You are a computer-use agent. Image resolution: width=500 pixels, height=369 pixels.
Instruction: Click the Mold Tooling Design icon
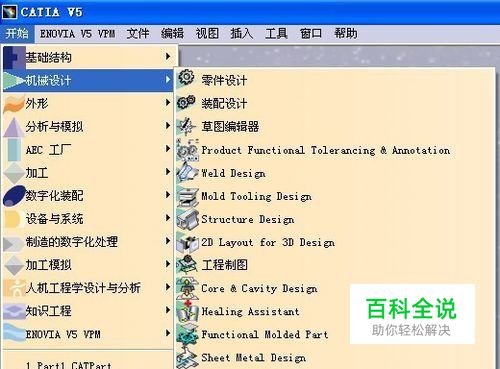click(187, 197)
